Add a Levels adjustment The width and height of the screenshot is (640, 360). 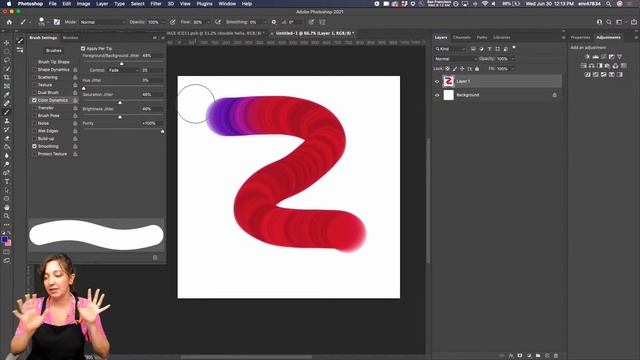596,57
